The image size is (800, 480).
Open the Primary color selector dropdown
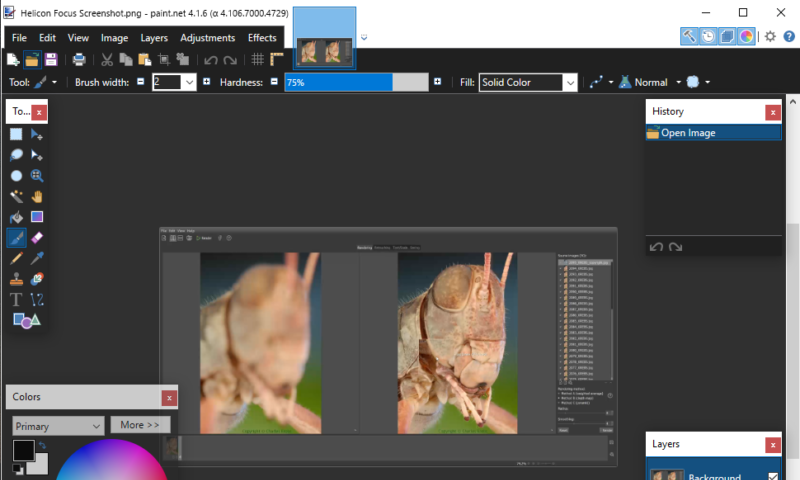click(x=58, y=426)
